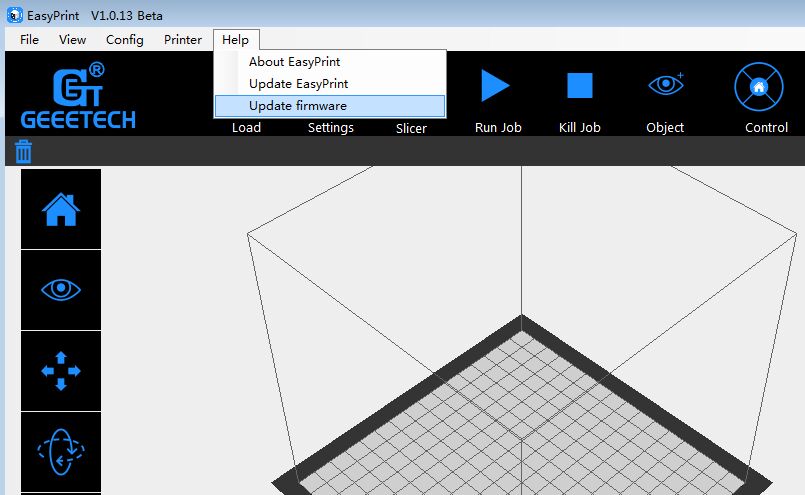The width and height of the screenshot is (805, 495).
Task: Click the Slicer toolbar label
Action: tap(411, 128)
